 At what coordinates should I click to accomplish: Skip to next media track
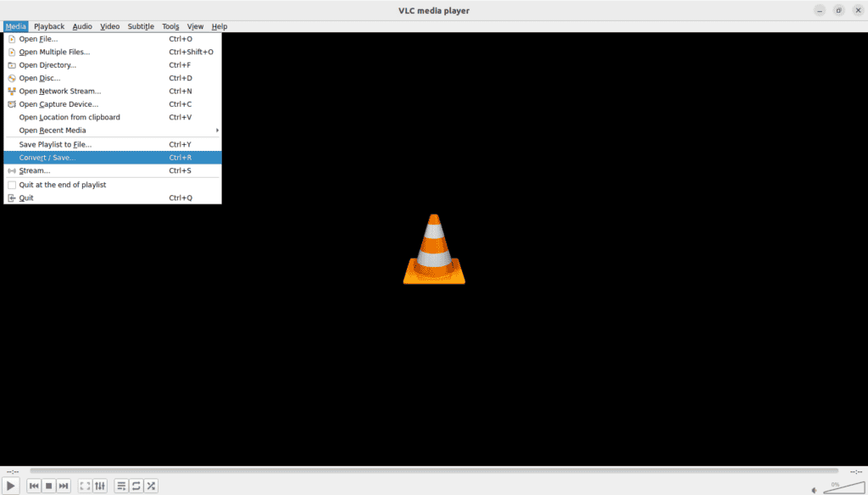pos(64,486)
